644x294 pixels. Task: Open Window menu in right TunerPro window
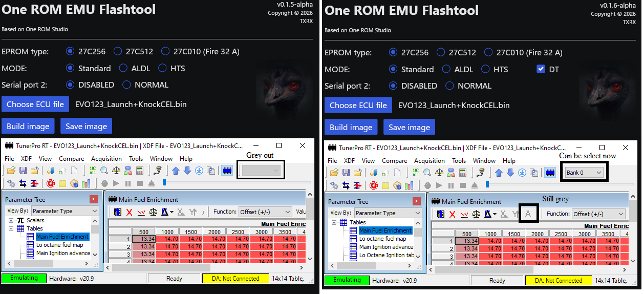pyautogui.click(x=484, y=160)
